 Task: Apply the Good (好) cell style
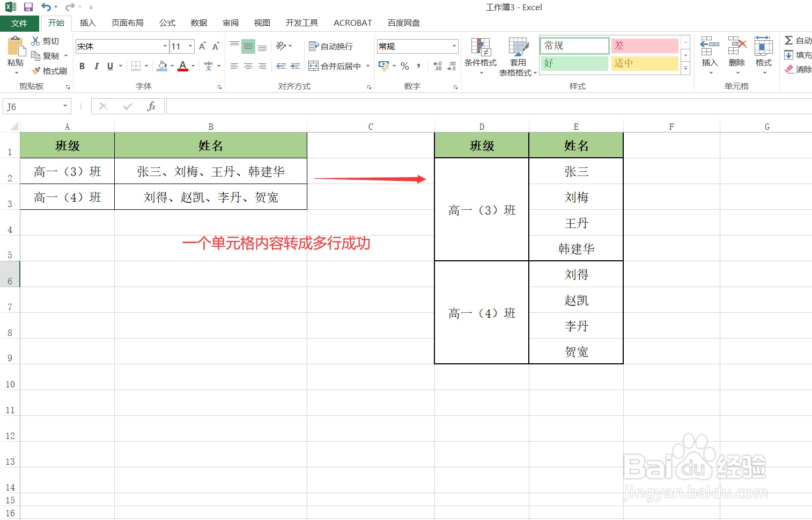[x=575, y=63]
